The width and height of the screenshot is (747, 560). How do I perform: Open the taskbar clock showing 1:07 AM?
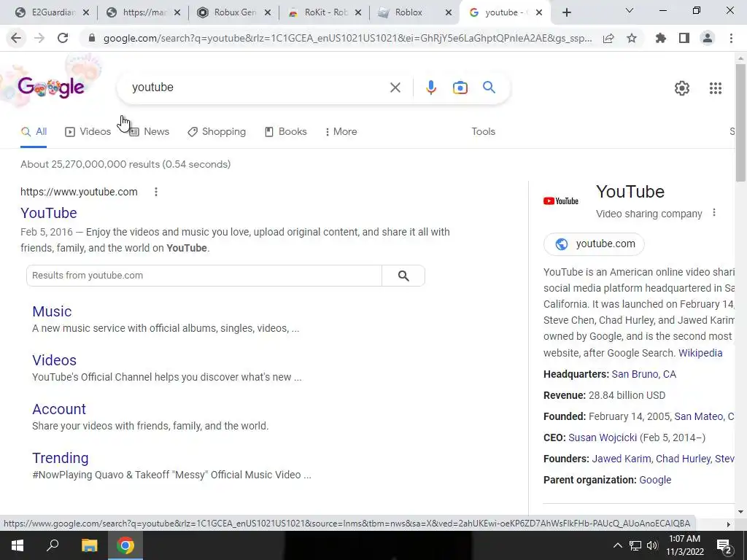click(684, 545)
